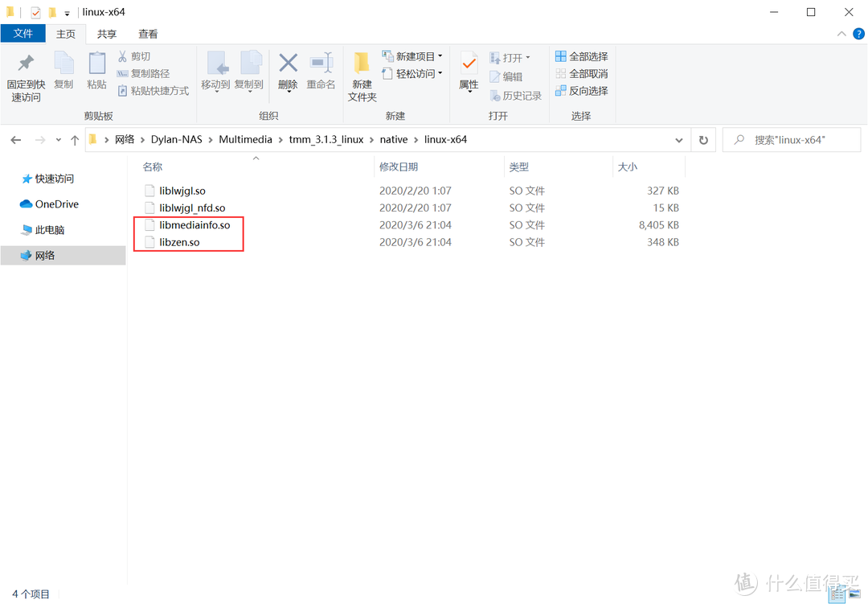Click the search linux-x64 field
This screenshot has height=604, width=868.
[x=792, y=140]
